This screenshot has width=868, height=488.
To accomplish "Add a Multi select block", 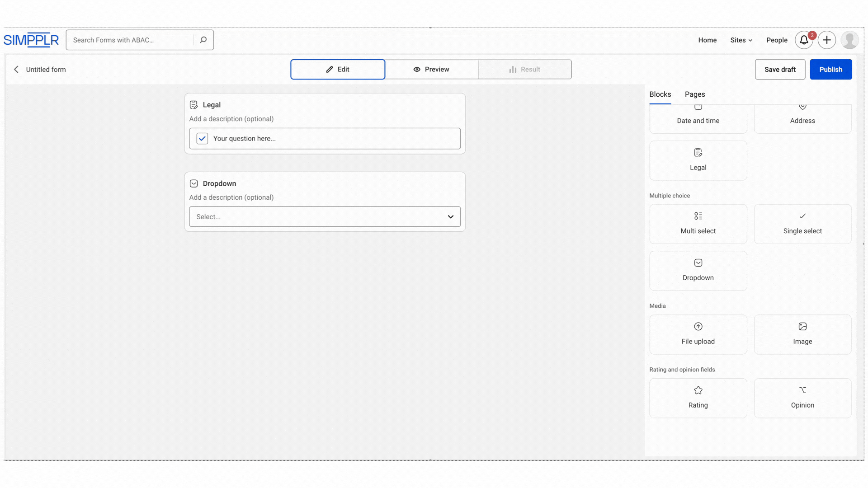I will click(x=698, y=224).
